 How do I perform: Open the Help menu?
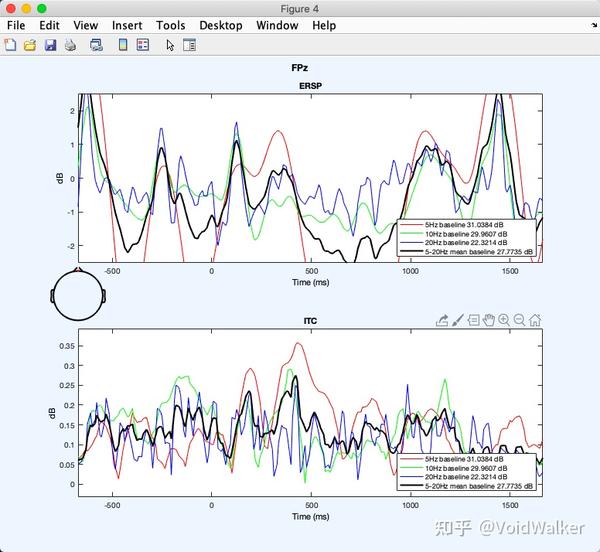click(324, 25)
